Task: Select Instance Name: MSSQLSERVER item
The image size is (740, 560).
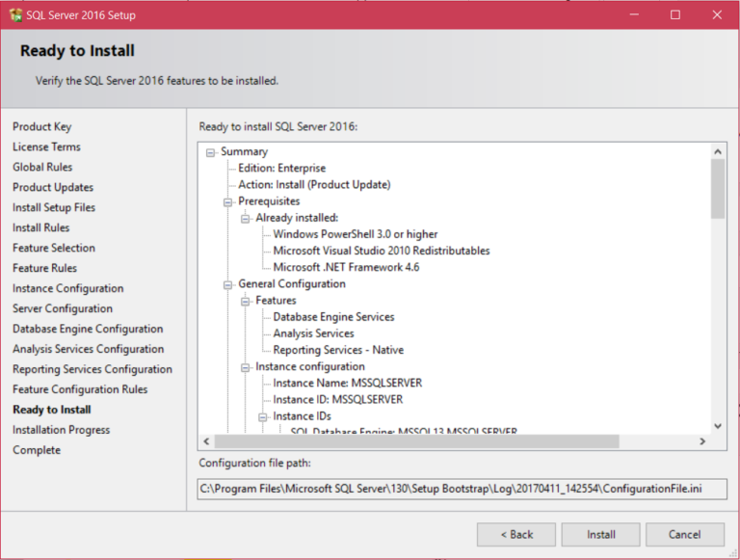Action: [x=347, y=383]
